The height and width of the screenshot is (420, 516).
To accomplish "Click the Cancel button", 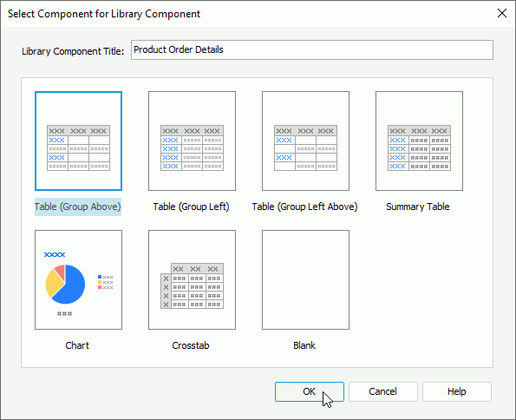I will pos(383,391).
